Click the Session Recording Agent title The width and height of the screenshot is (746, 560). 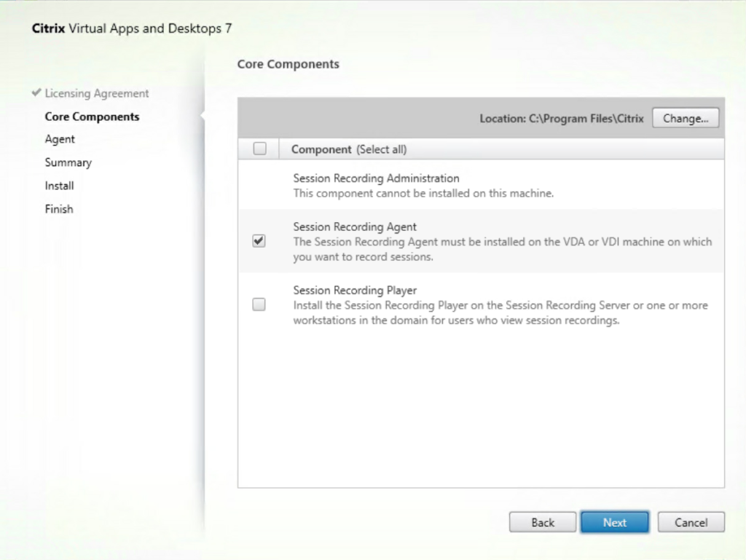(x=355, y=226)
